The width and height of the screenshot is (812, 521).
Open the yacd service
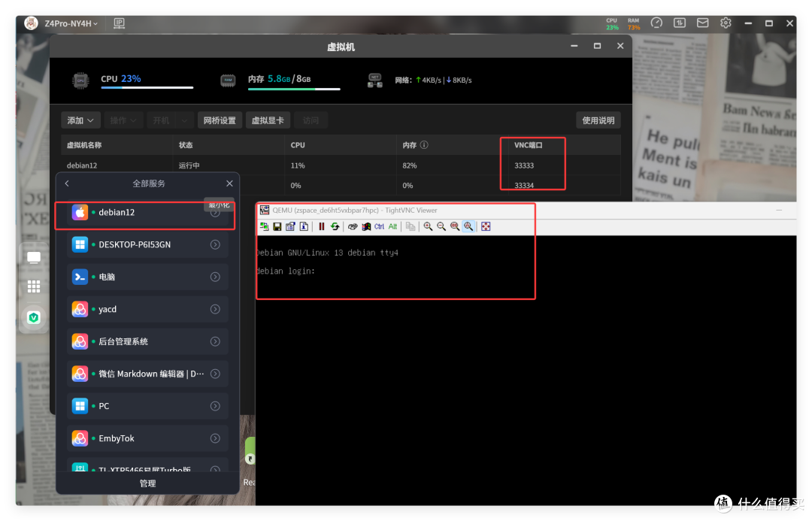(x=147, y=309)
